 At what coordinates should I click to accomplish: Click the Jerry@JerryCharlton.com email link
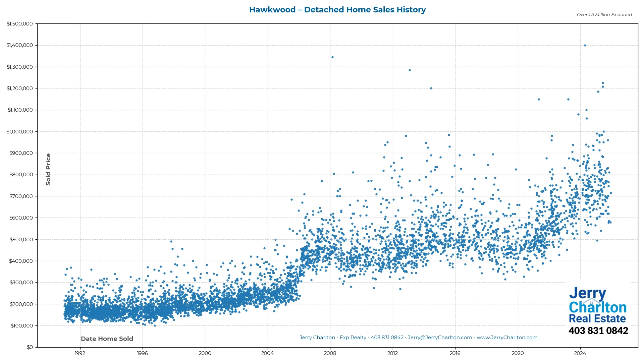coord(440,338)
